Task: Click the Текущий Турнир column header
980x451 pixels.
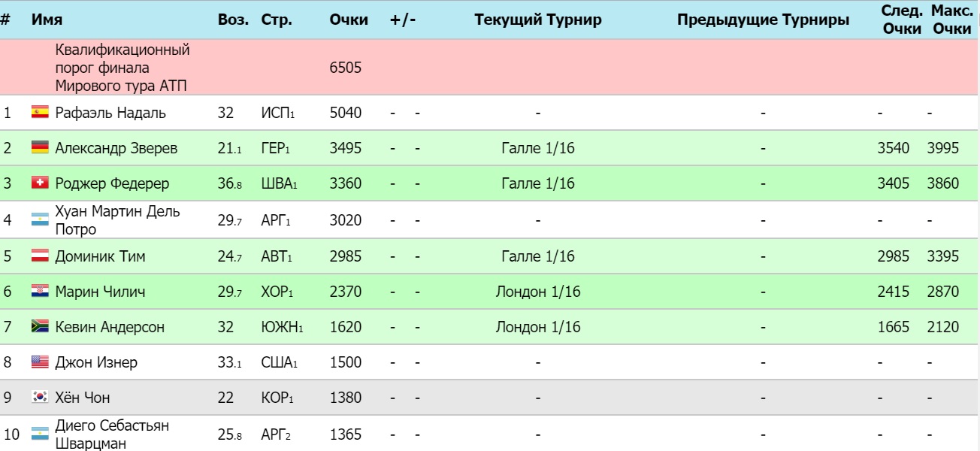Action: (x=538, y=20)
